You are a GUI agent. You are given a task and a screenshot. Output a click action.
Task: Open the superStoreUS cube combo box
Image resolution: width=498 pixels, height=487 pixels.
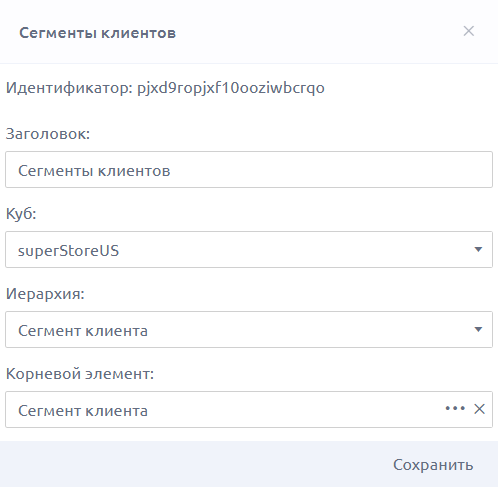pyautogui.click(x=249, y=249)
